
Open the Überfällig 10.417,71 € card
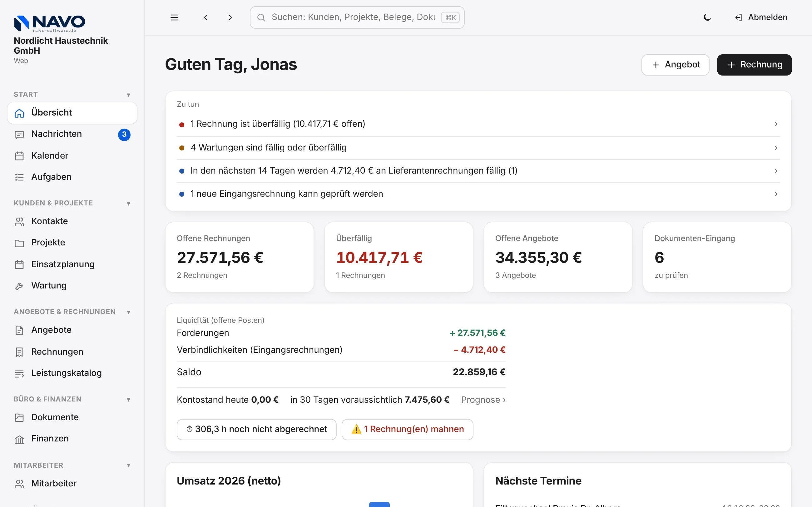coord(399,257)
